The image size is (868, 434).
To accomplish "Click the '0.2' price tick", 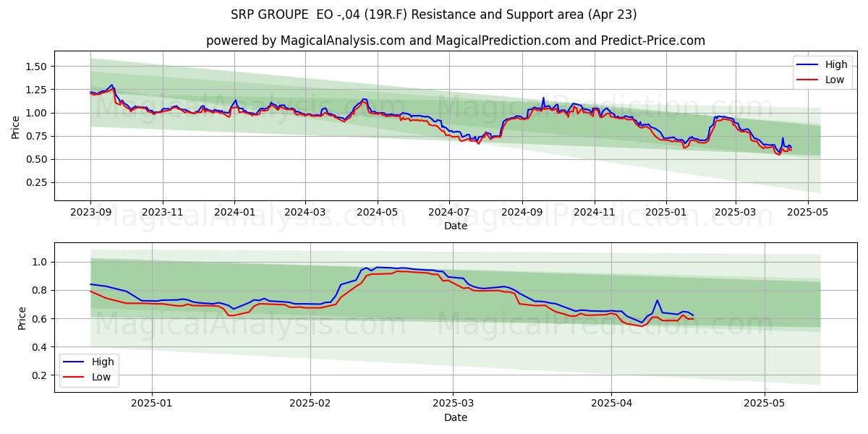I will (40, 375).
